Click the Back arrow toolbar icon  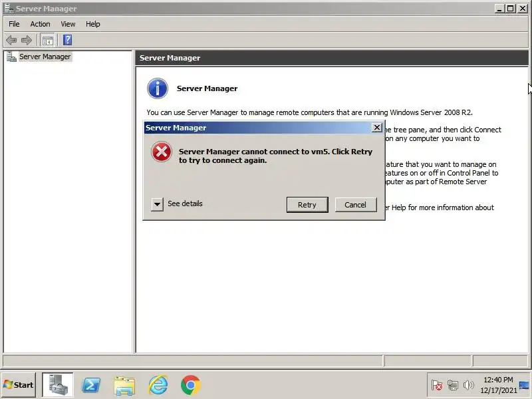click(x=11, y=41)
